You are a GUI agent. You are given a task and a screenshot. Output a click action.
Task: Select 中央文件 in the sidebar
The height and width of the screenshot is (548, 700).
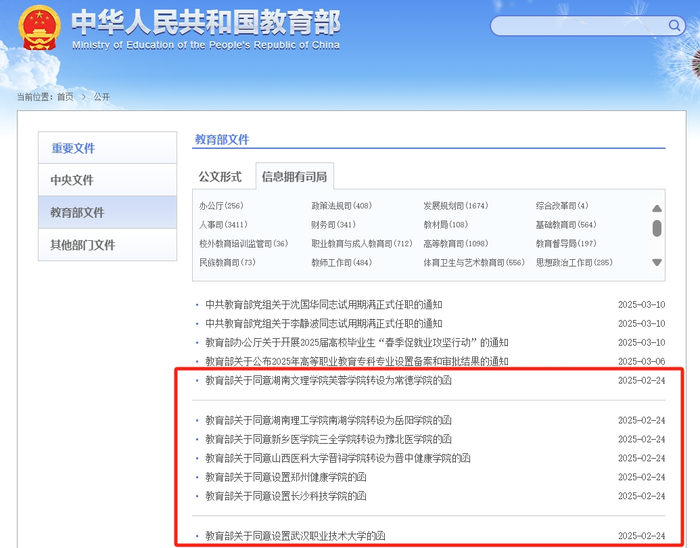[108, 180]
